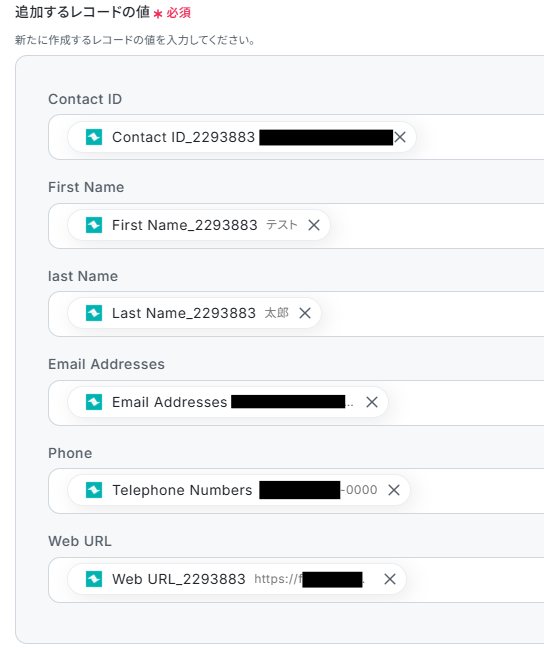Remove the Last Name_2293883 tag
The width and height of the screenshot is (544, 646).
pos(305,313)
